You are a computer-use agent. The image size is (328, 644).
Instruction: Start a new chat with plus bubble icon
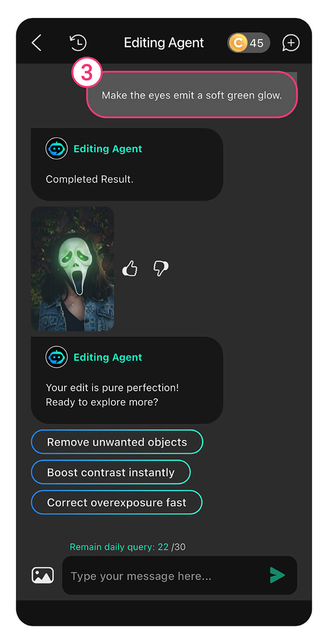coord(291,43)
